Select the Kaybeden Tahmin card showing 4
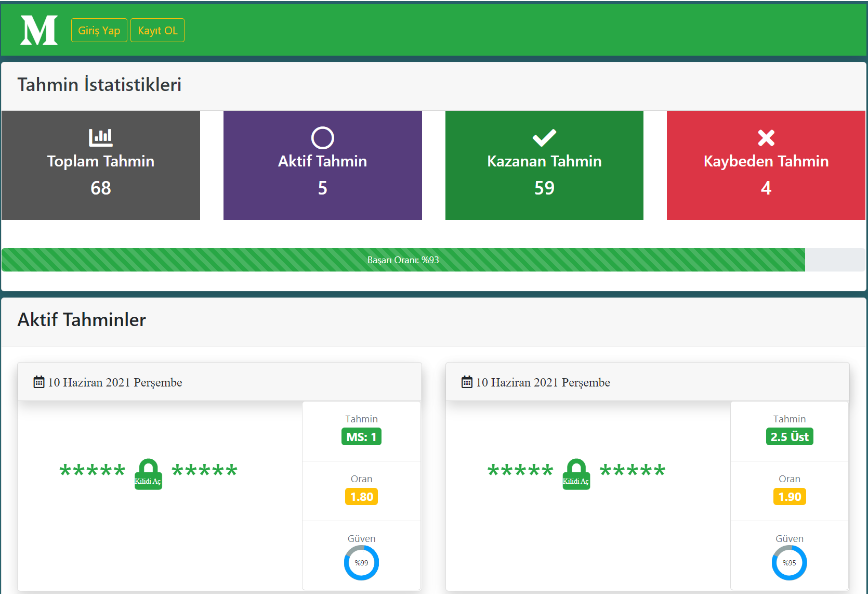 click(766, 165)
